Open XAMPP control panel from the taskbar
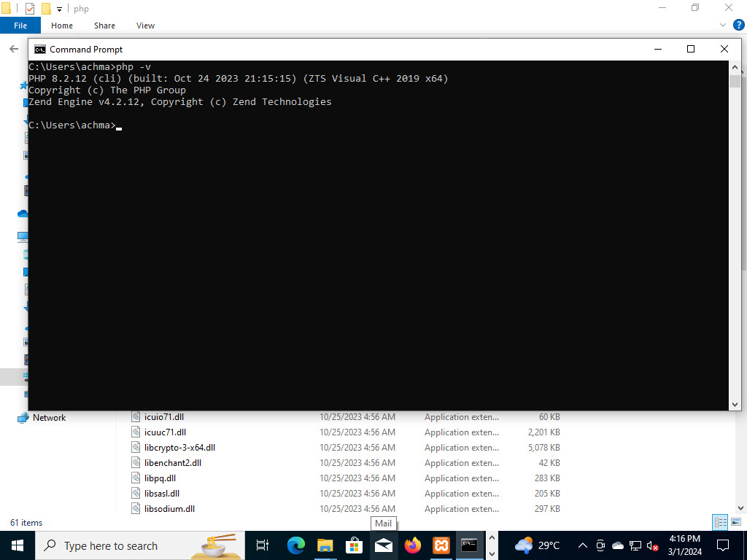The image size is (747, 560). click(441, 545)
